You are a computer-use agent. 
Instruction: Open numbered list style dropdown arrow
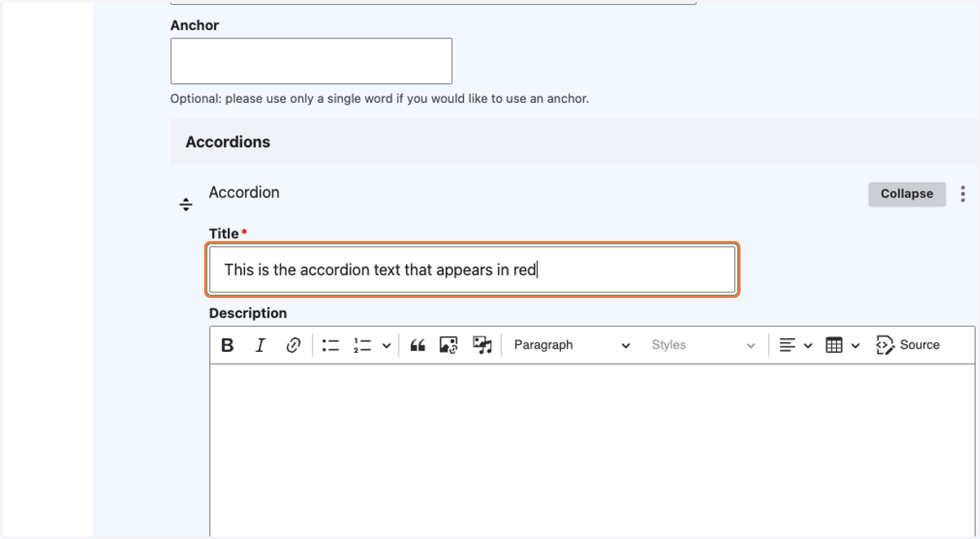coord(386,345)
